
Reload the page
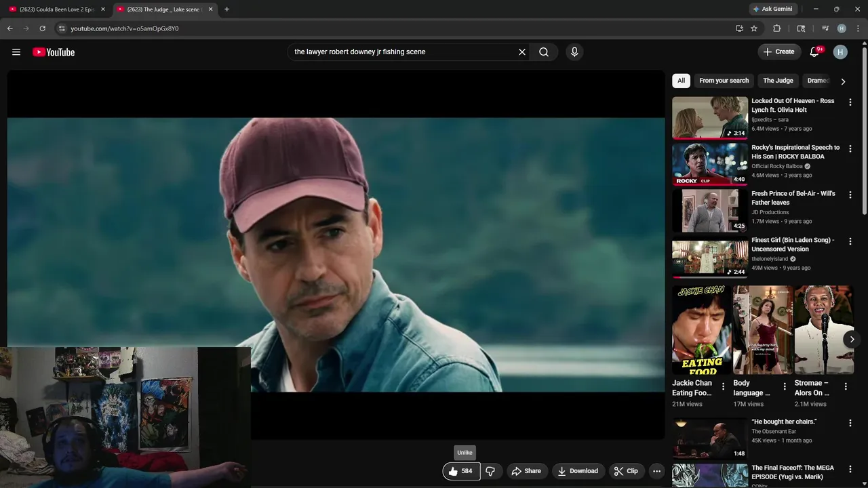[42, 28]
